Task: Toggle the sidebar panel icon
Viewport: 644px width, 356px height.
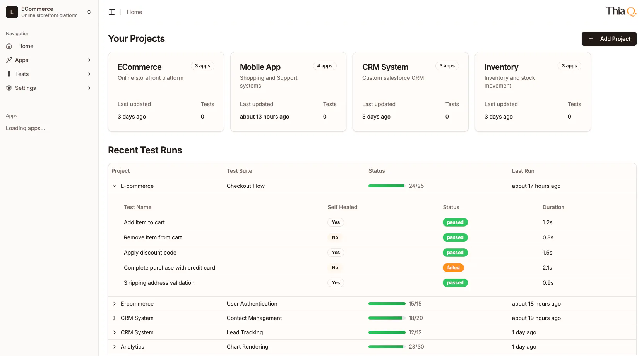Action: coord(112,12)
